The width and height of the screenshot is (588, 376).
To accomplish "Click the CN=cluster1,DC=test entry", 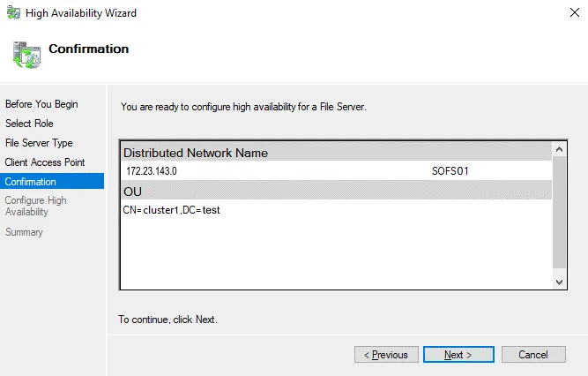I will click(x=172, y=210).
